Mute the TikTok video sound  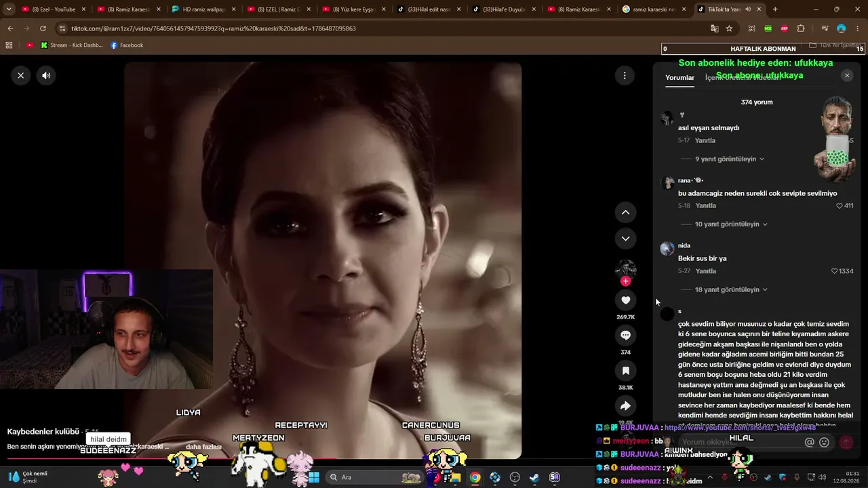46,75
